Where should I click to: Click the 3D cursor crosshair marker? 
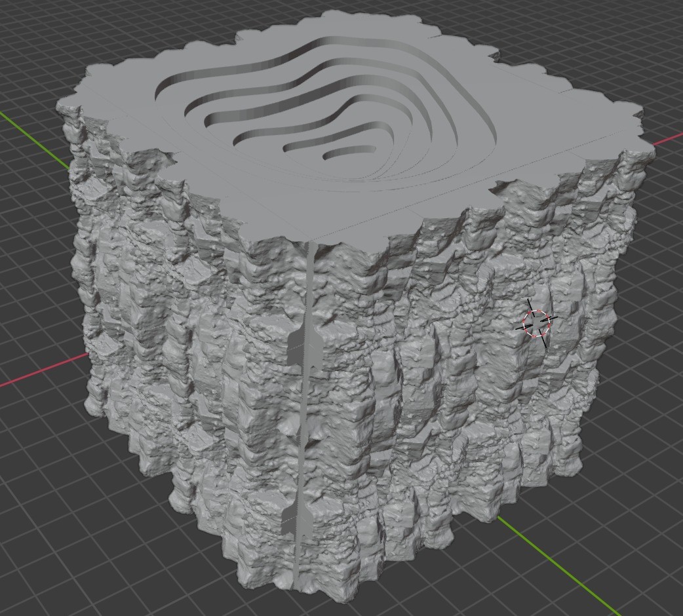[x=537, y=324]
